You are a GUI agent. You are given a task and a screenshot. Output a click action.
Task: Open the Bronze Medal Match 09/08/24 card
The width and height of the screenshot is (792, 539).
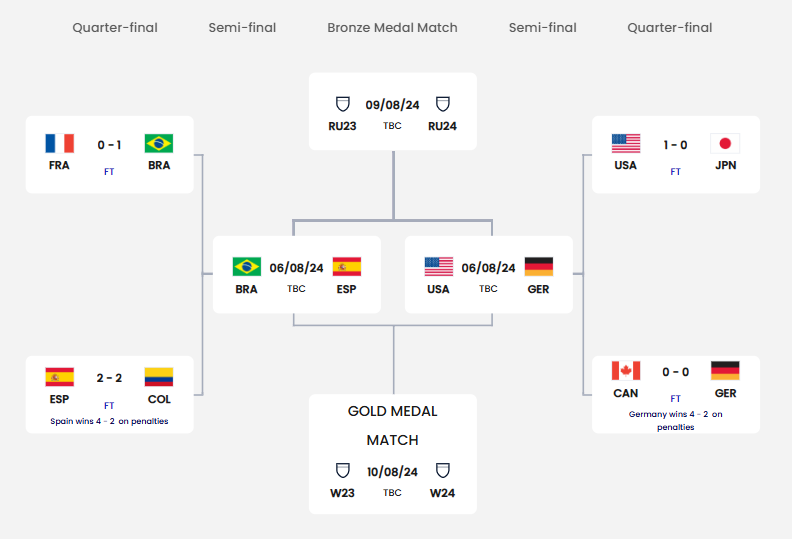392,111
